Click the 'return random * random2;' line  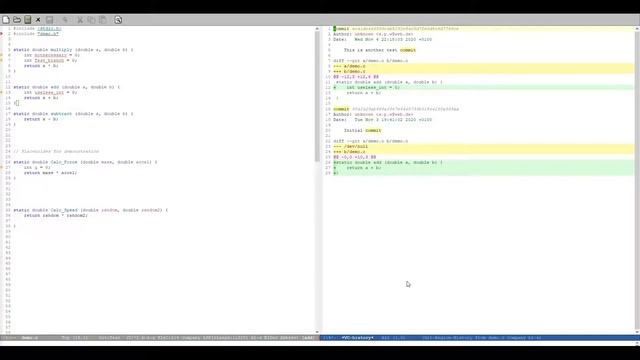pos(56,216)
